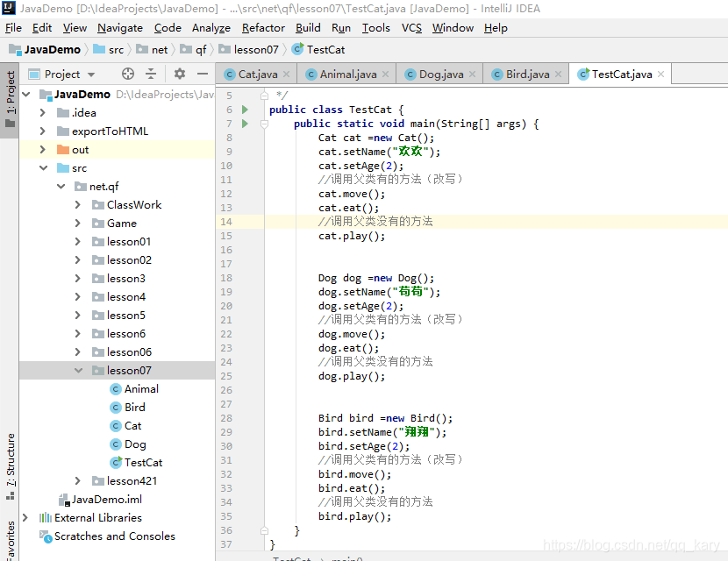
Task: Expand the ClassWork package
Action: (x=78, y=204)
